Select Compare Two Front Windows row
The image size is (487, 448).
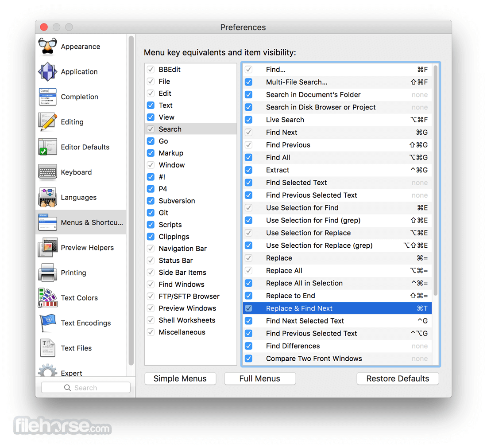coord(337,358)
